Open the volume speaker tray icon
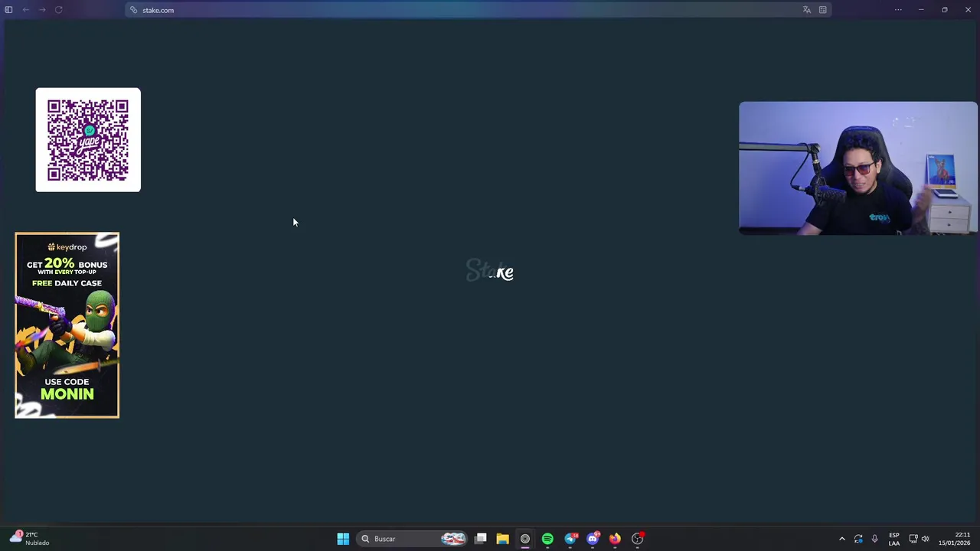The height and width of the screenshot is (551, 980). pyautogui.click(x=925, y=539)
